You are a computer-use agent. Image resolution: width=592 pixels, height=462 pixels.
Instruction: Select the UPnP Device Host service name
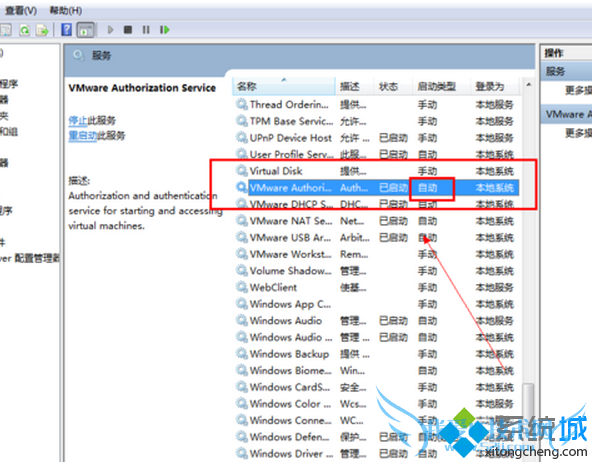pos(291,137)
